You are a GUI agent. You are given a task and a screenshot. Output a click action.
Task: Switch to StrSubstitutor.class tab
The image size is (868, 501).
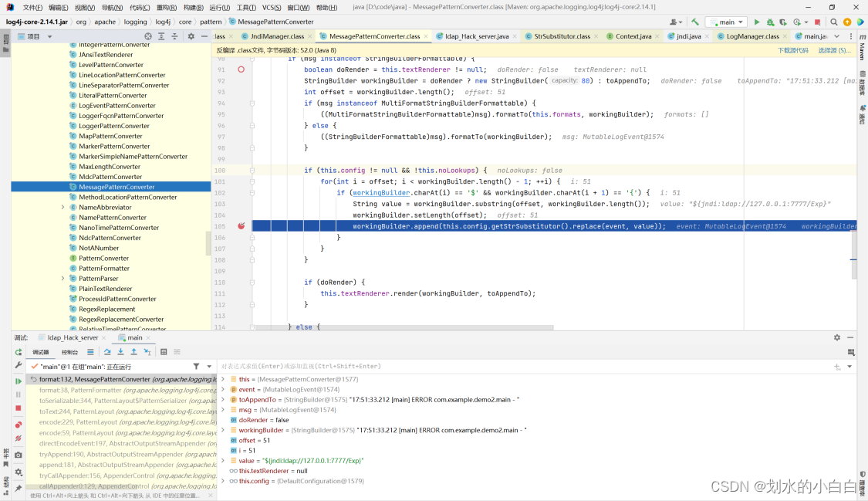click(x=562, y=36)
